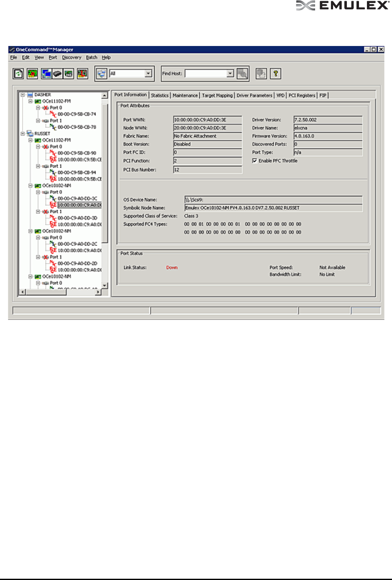Select the Port Information tab
The height and width of the screenshot is (580, 392).
coord(130,95)
